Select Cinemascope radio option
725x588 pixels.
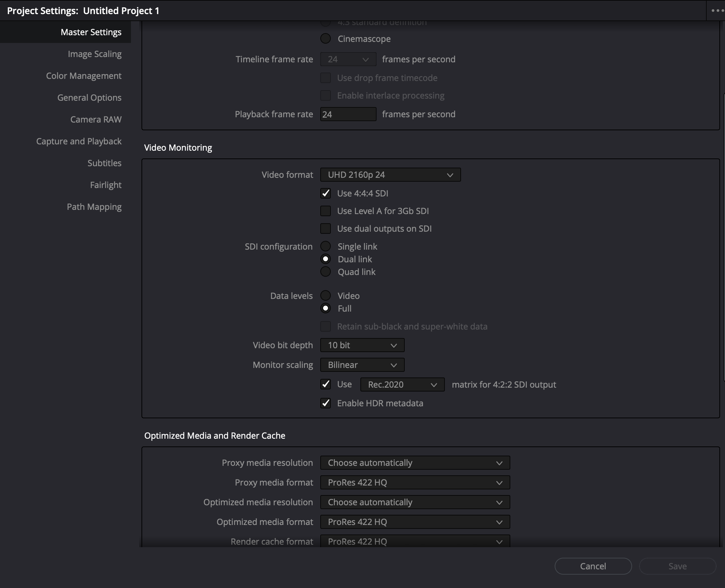pyautogui.click(x=326, y=38)
